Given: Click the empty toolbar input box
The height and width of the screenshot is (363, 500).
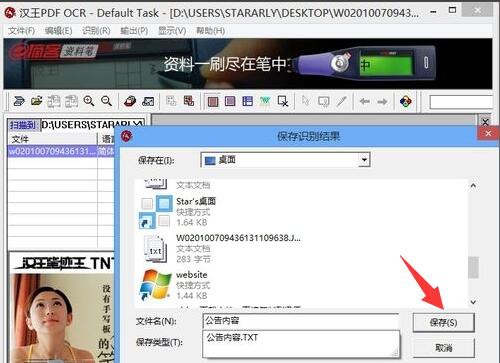Looking at the screenshot, I should (x=461, y=102).
